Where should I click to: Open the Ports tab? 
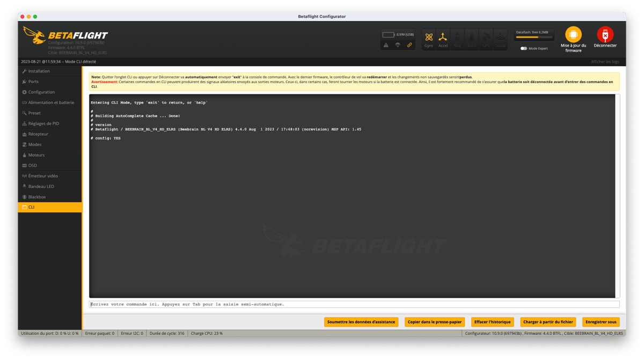(x=50, y=82)
